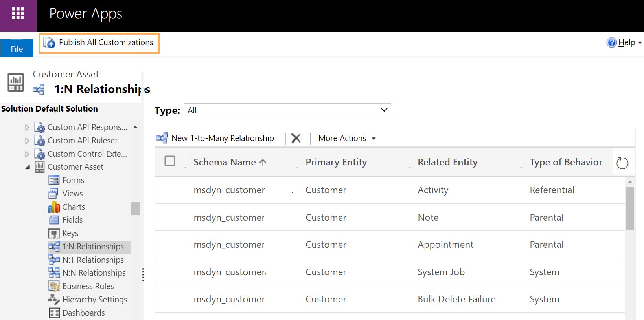Viewport: 644px width, 320px height.
Task: Select Keys in the solution tree
Action: coord(70,233)
